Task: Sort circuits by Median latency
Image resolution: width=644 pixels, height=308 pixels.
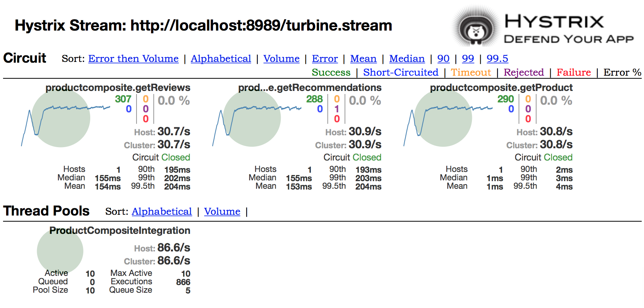Action: click(407, 58)
